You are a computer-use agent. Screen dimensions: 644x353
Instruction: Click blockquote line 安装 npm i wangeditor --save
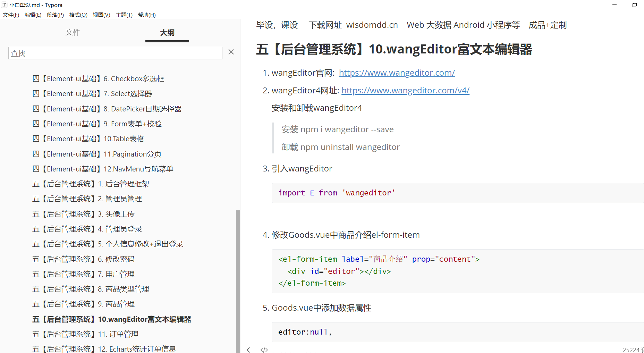tap(337, 129)
